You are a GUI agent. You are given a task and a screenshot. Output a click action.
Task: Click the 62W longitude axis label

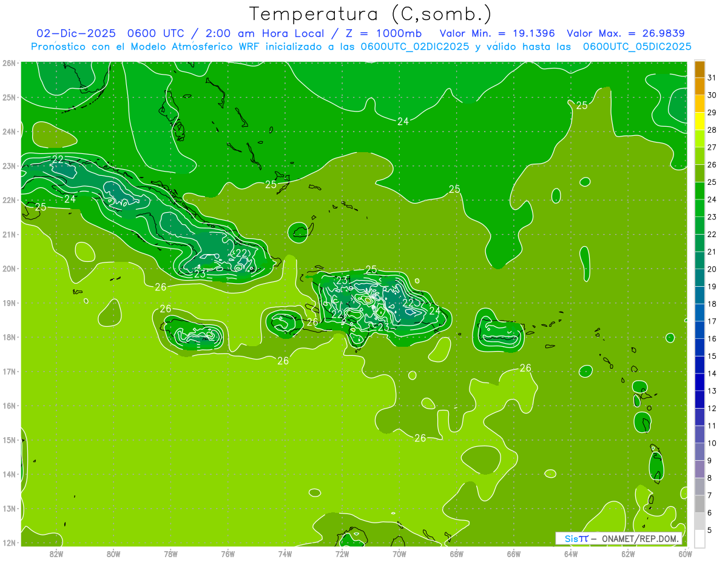pos(628,554)
